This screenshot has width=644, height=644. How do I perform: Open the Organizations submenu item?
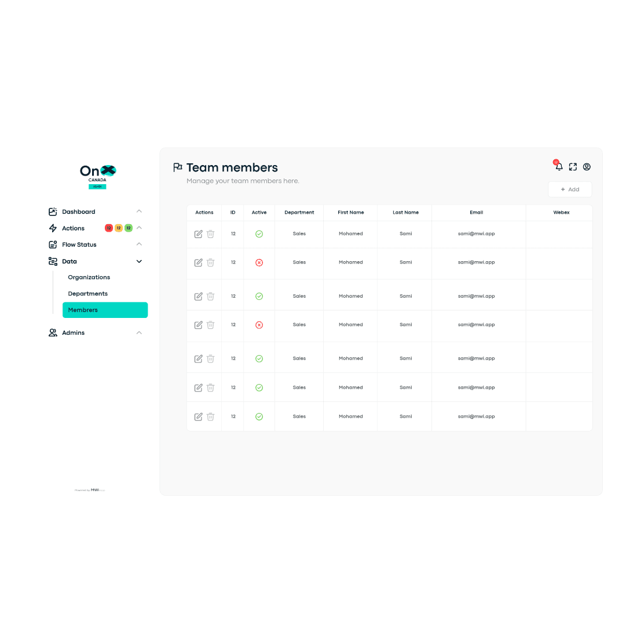pos(89,277)
